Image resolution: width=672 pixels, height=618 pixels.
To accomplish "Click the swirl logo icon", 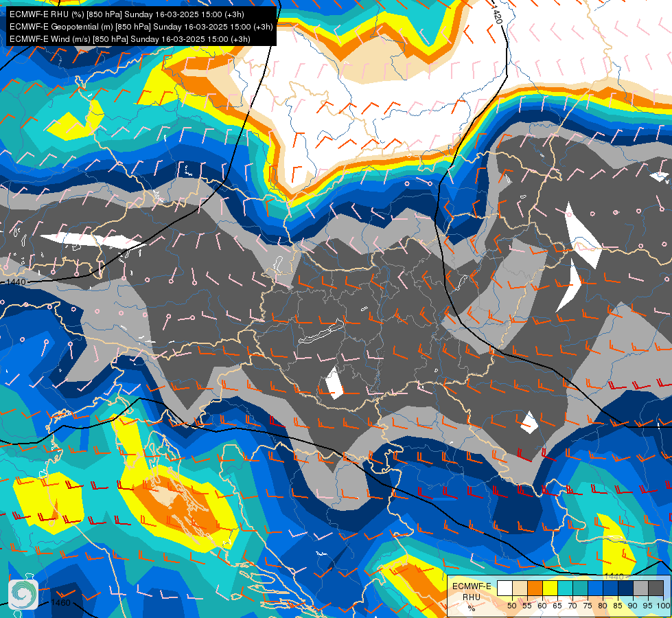I will [23, 595].
